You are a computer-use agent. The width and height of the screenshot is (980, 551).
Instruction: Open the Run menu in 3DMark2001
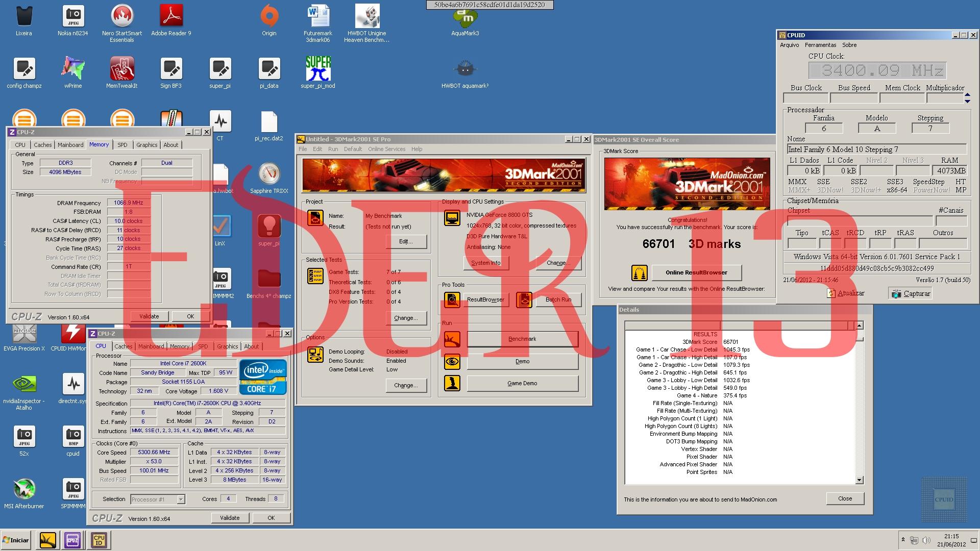[x=333, y=149]
